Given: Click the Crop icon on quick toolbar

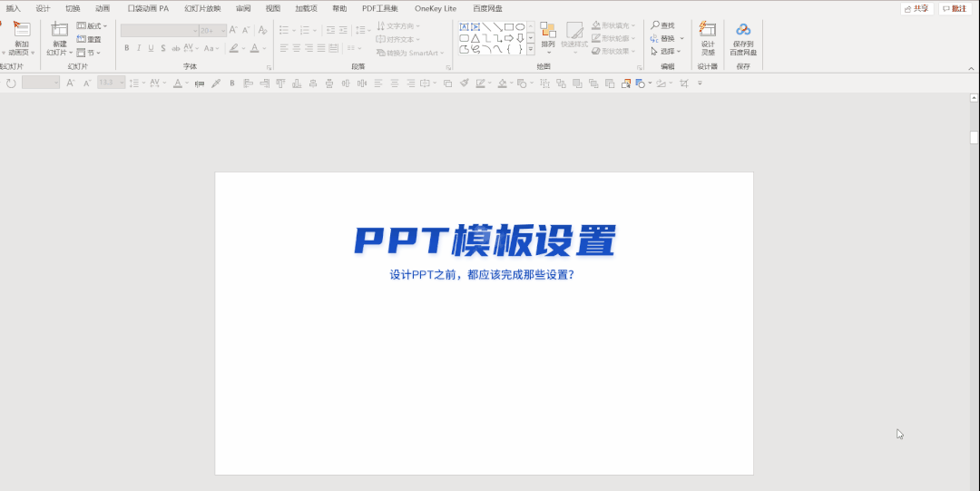Looking at the screenshot, I should point(684,83).
